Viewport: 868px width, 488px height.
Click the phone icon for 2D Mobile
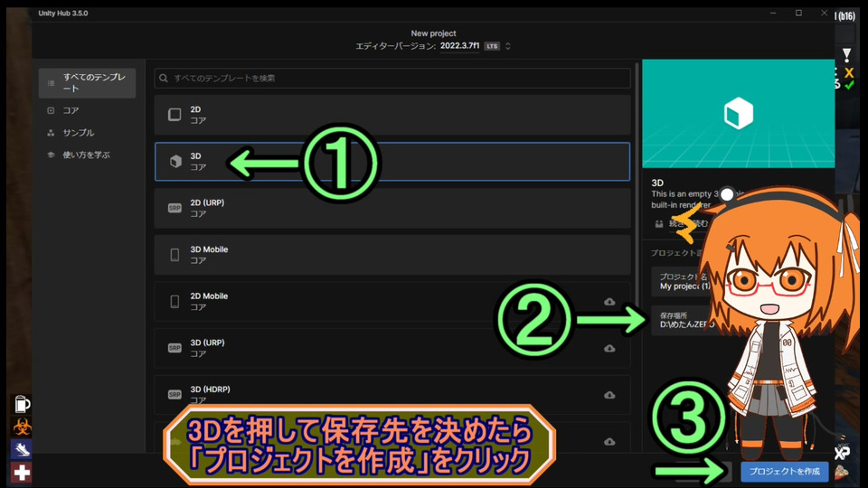pyautogui.click(x=175, y=302)
